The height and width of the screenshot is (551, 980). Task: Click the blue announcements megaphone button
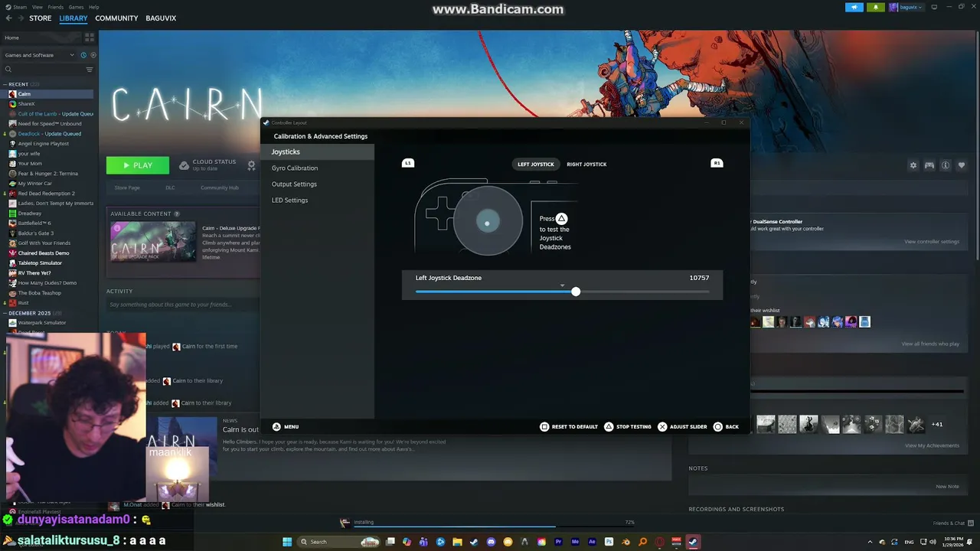point(854,7)
